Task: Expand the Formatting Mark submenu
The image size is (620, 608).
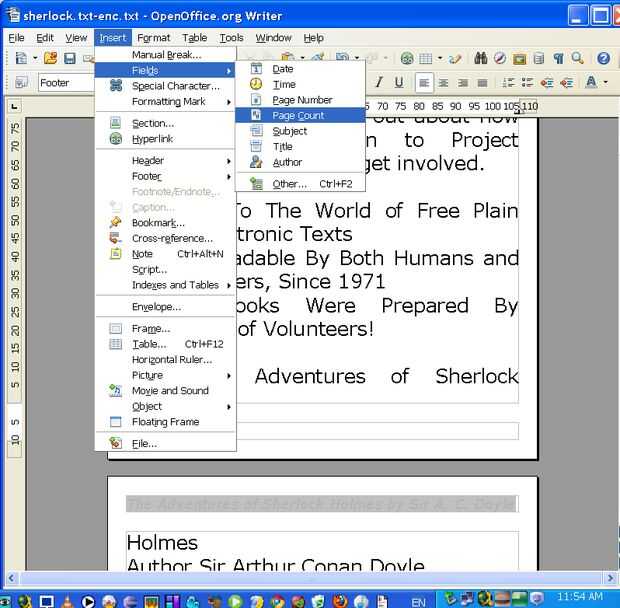Action: (165, 102)
